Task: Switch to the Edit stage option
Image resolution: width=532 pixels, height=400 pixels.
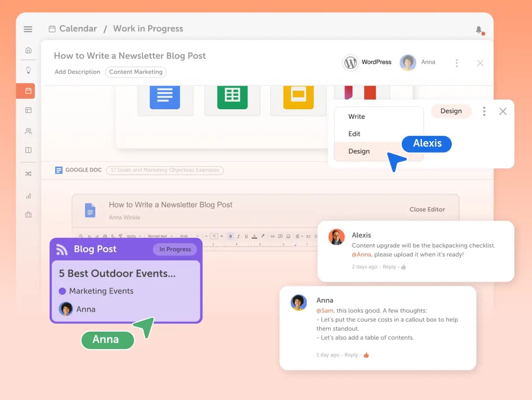Action: [x=354, y=133]
